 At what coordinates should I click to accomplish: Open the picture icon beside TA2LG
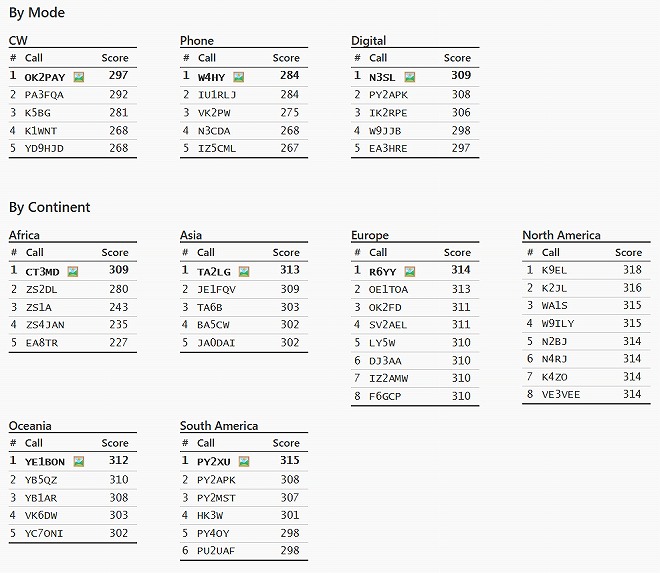point(244,272)
